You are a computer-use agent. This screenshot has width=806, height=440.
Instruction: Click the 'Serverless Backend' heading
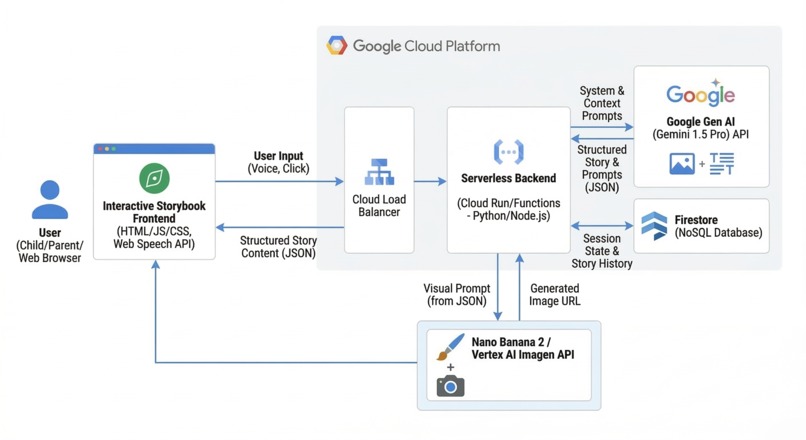(508, 178)
